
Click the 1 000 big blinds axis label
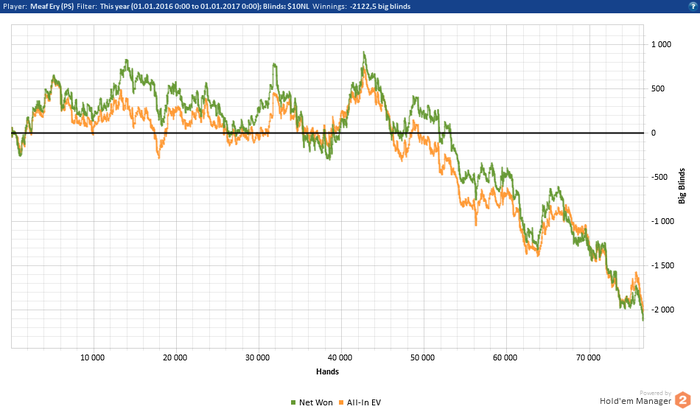click(x=661, y=44)
